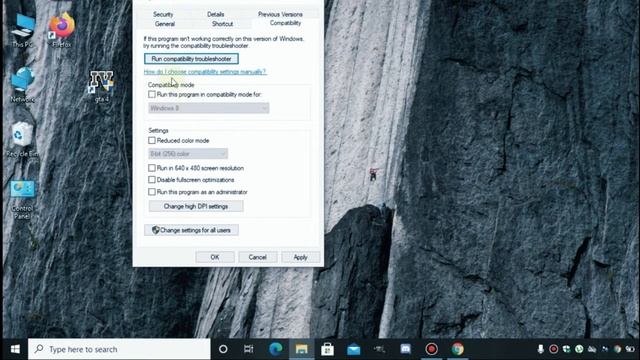Viewport: 640px width, 360px height.
Task: Click Change settings for all users
Action: pos(191,230)
